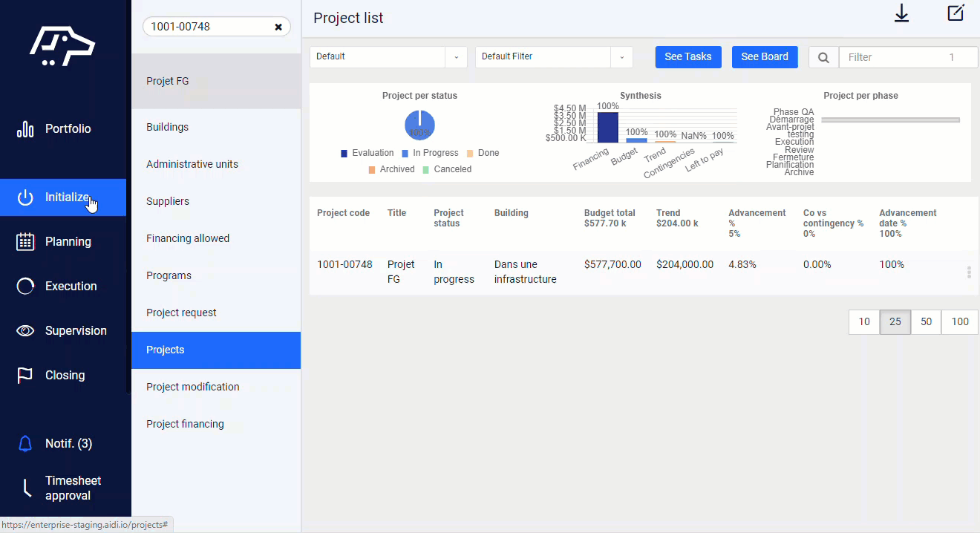
Task: Select the Closing flag icon
Action: click(x=24, y=375)
